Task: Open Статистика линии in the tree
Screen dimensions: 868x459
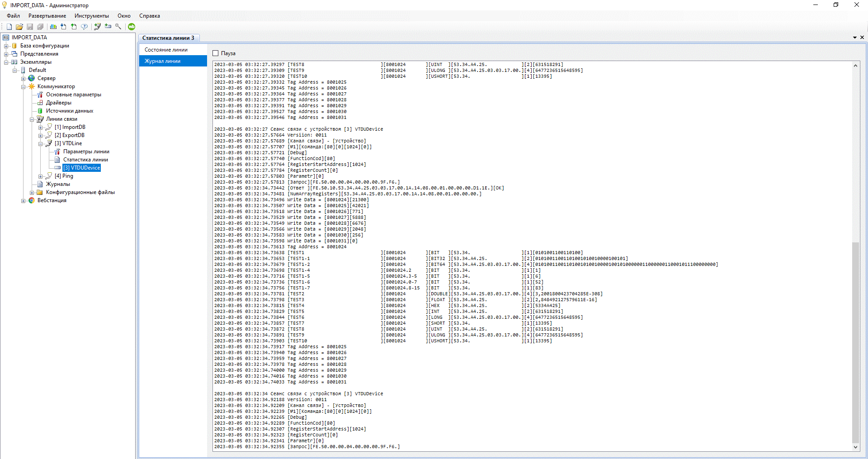Action: [85, 160]
